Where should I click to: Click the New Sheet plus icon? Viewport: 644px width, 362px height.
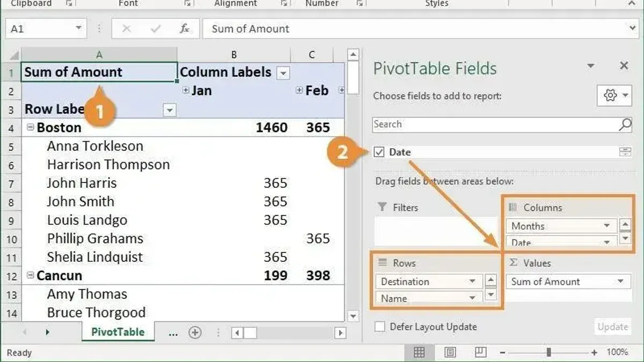click(195, 333)
